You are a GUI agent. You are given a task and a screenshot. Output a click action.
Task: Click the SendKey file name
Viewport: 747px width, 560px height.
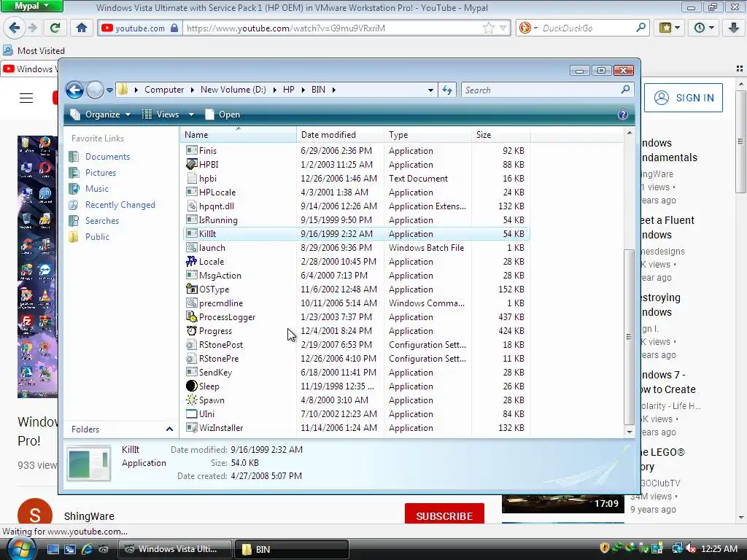(x=215, y=373)
